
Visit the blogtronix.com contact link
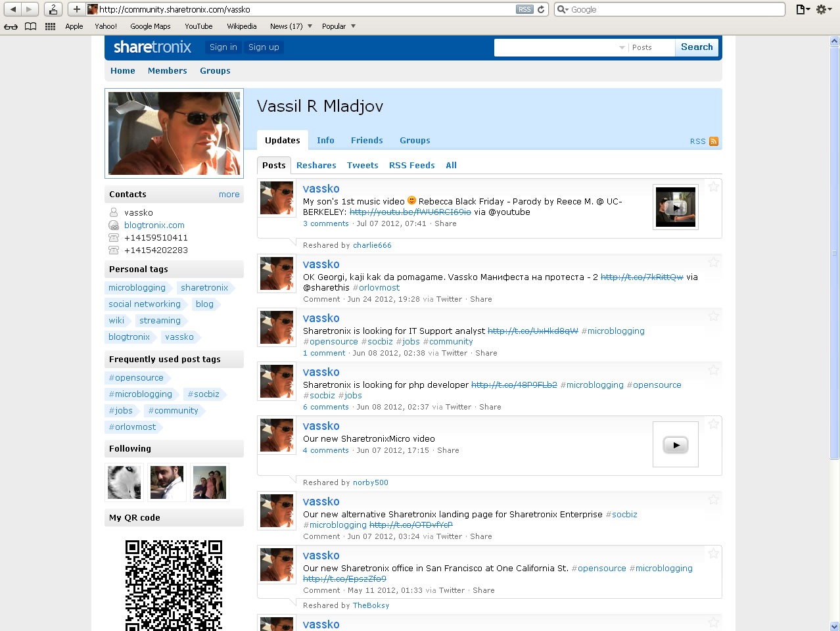(154, 225)
